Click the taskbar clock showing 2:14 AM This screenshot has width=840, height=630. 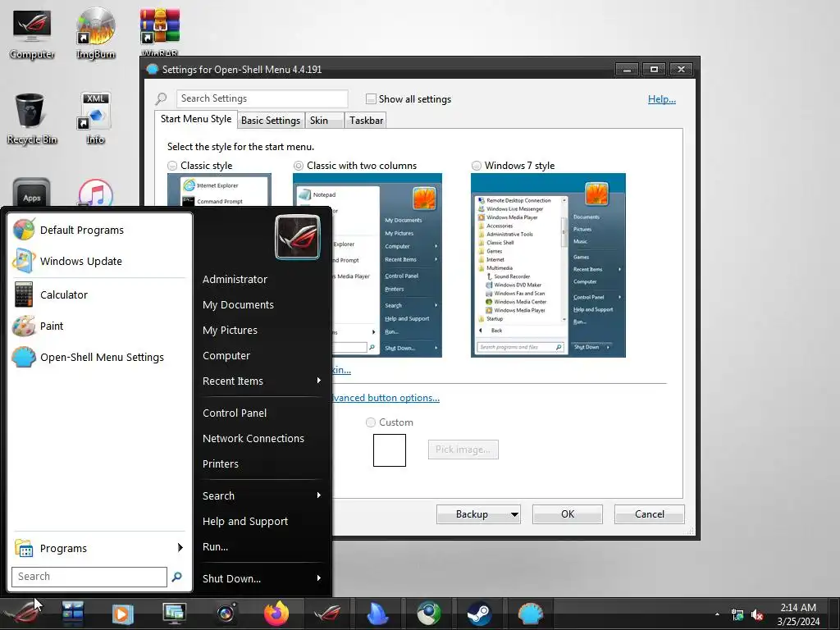(798, 614)
